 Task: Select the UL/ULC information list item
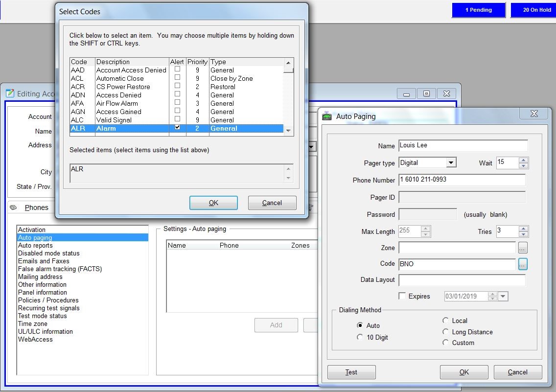tap(82, 331)
